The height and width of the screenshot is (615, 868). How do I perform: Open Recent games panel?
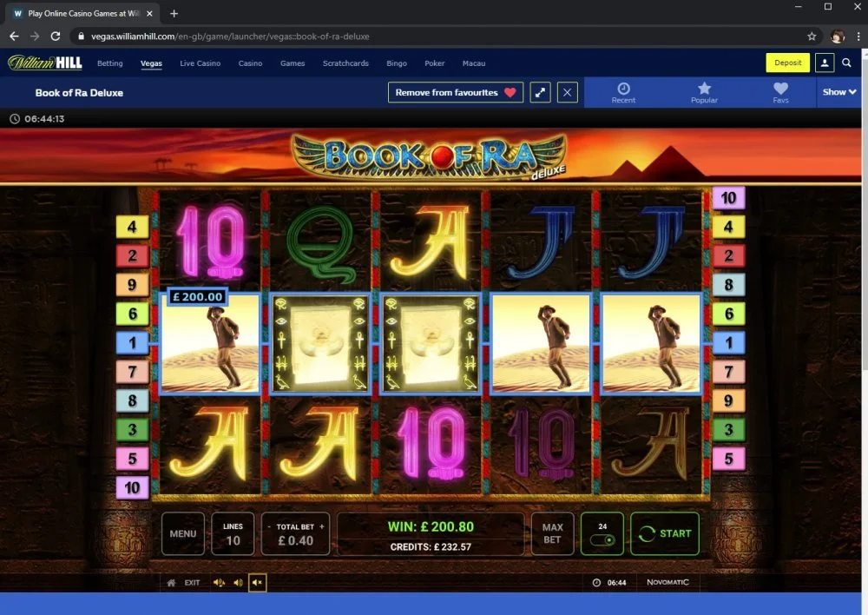(x=623, y=93)
